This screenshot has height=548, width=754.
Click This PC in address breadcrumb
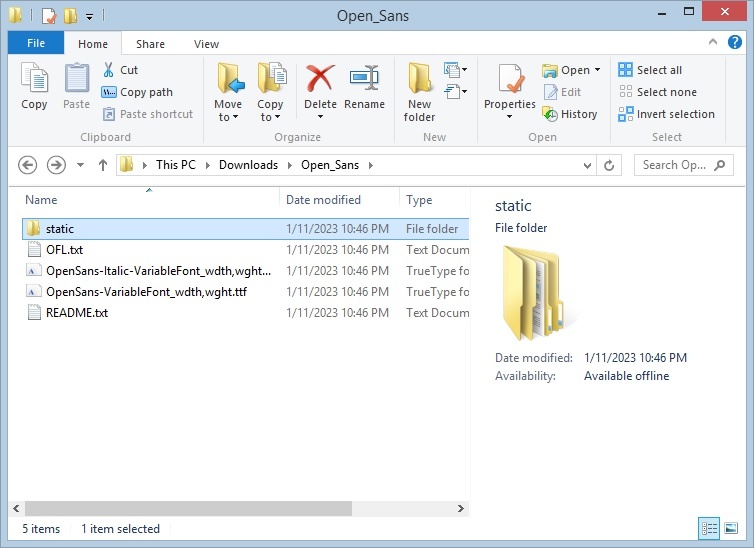[176, 165]
